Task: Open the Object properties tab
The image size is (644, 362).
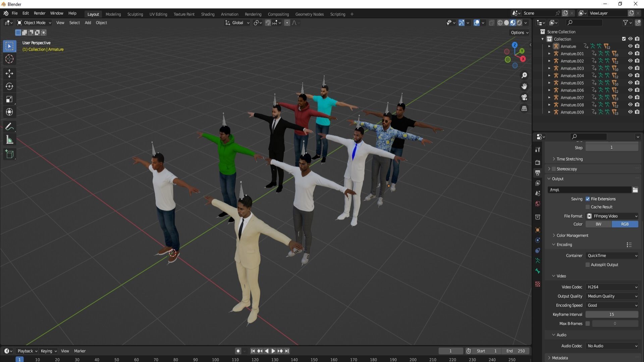Action: 538,230
